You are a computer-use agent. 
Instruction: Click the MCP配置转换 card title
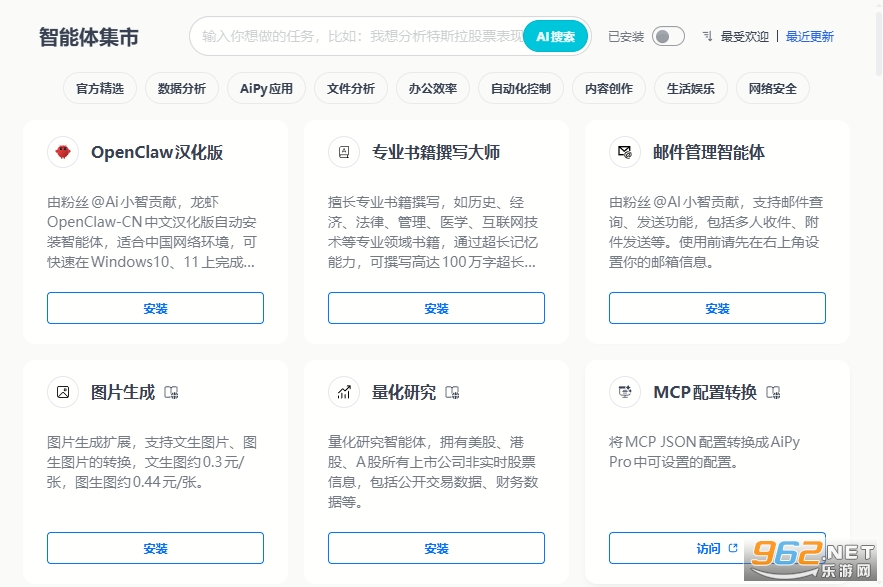(705, 392)
